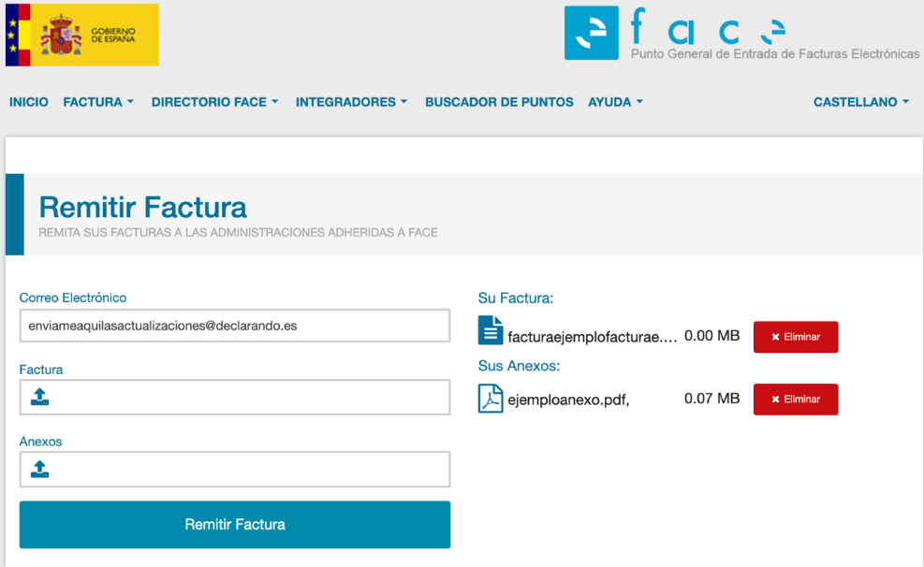
Task: Expand the AYUDA menu
Action: (615, 102)
